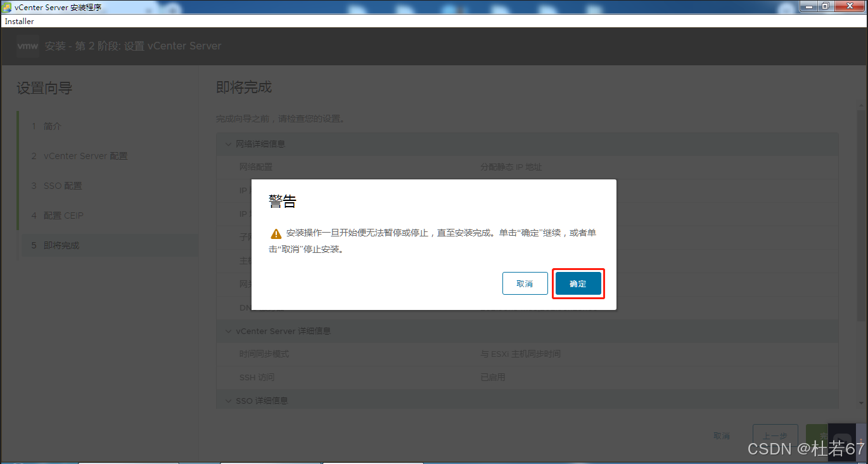Collapse the vCenter Server 详细信息 section
The width and height of the screenshot is (868, 464).
229,331
